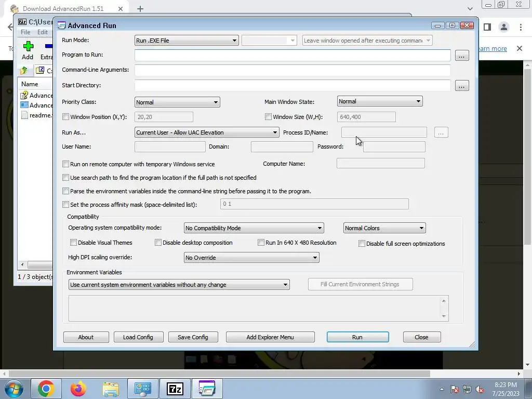Click the muted volume tray icon
Viewport: 532px width, 399px height.
(x=480, y=389)
